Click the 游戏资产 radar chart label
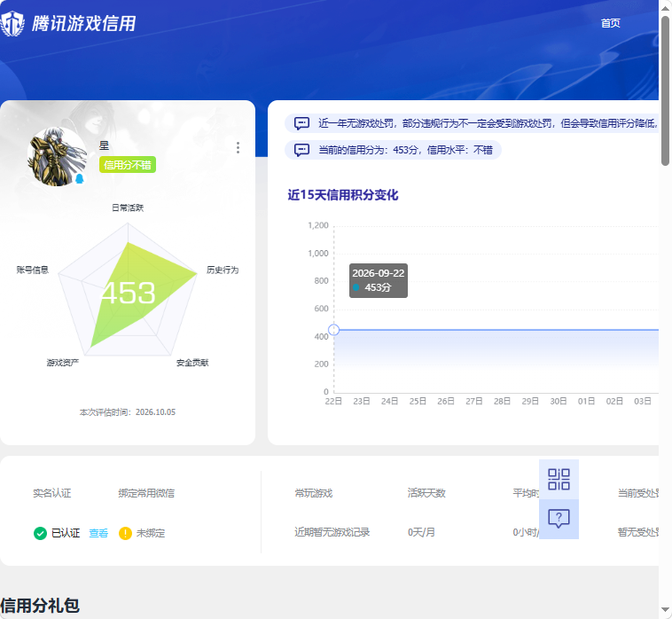 pos(63,363)
